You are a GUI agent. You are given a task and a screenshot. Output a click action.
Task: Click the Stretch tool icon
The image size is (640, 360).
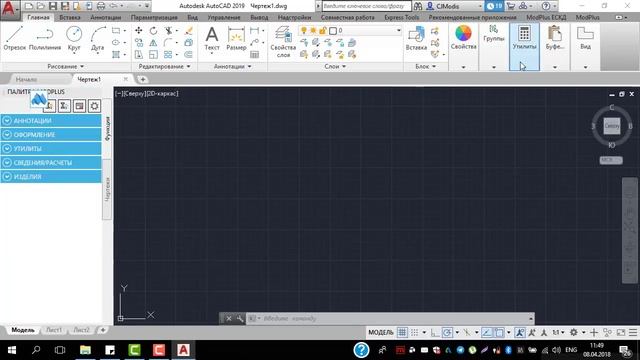(x=139, y=54)
